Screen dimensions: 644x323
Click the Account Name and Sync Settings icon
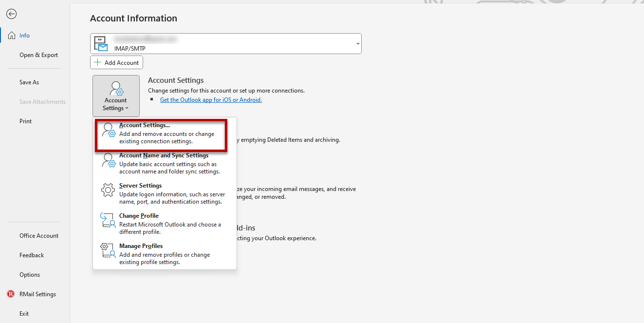108,160
